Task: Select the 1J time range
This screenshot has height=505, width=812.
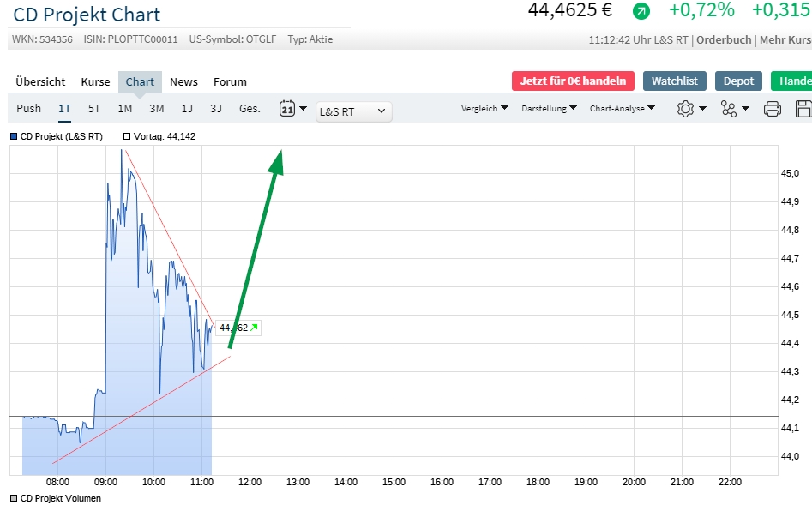Action: pyautogui.click(x=187, y=108)
